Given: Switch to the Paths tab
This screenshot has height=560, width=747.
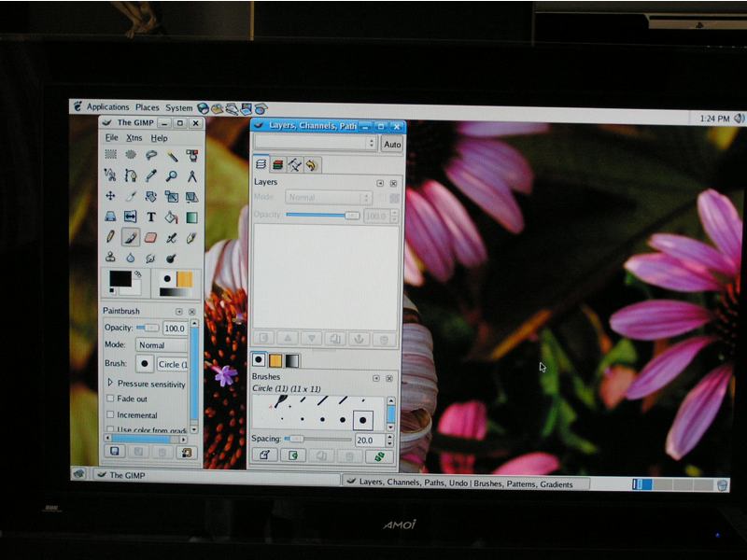Looking at the screenshot, I should point(295,165).
